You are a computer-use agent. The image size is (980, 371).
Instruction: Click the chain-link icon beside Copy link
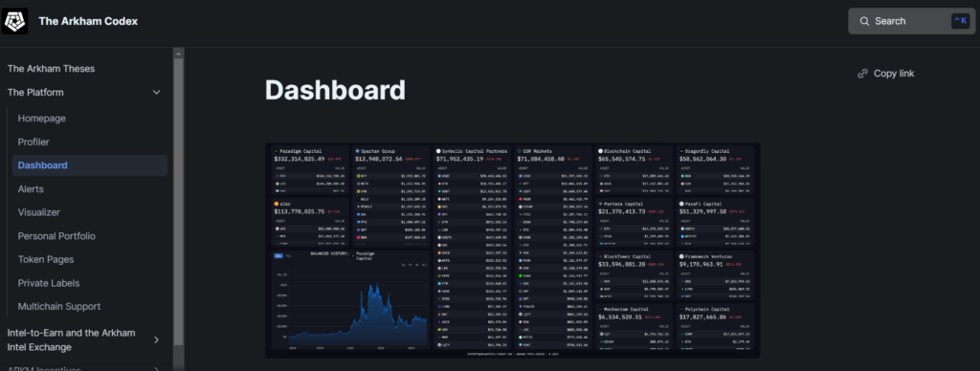tap(862, 74)
